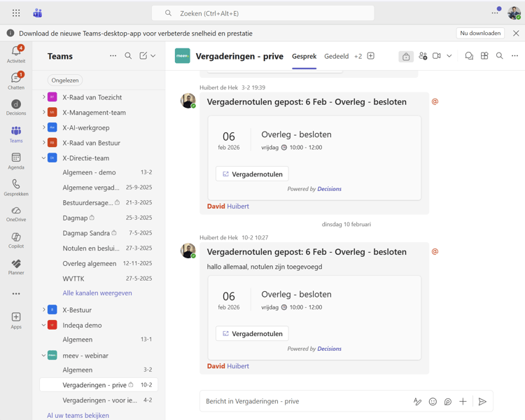Image resolution: width=525 pixels, height=420 pixels.
Task: Open the Planner app icon
Action: point(15,266)
